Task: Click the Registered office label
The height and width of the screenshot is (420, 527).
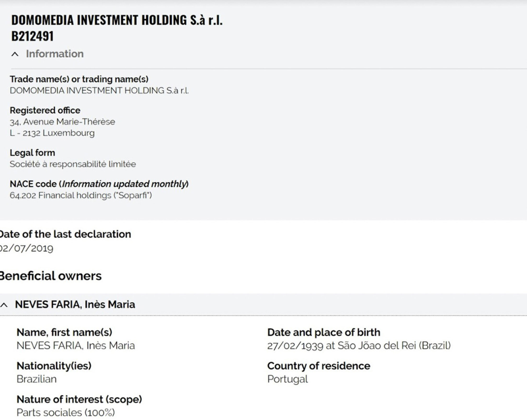Action: [45, 110]
